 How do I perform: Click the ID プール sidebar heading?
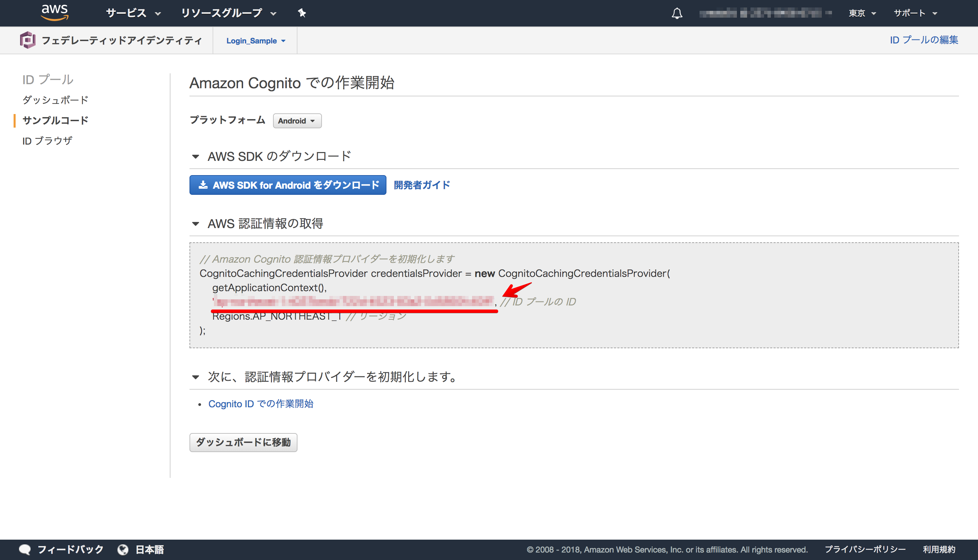coord(48,80)
